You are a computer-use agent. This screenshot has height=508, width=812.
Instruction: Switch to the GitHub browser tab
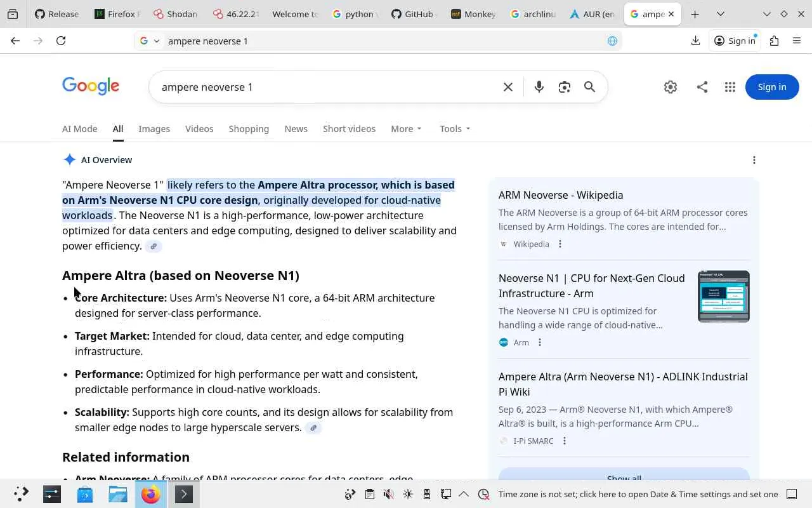click(x=414, y=14)
